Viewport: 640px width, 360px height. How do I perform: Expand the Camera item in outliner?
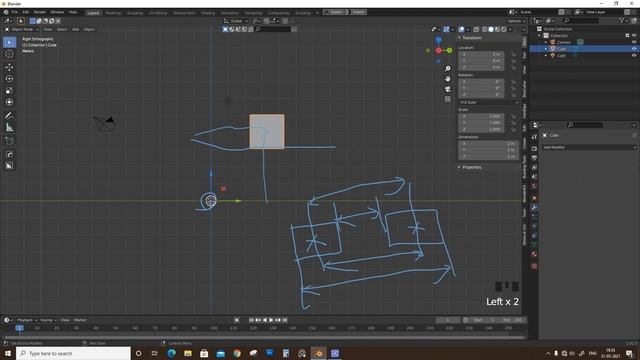click(546, 42)
